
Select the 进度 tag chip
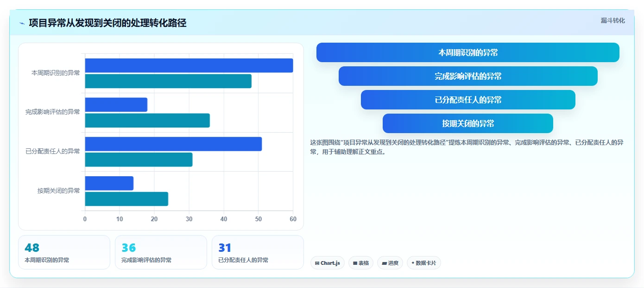390,263
